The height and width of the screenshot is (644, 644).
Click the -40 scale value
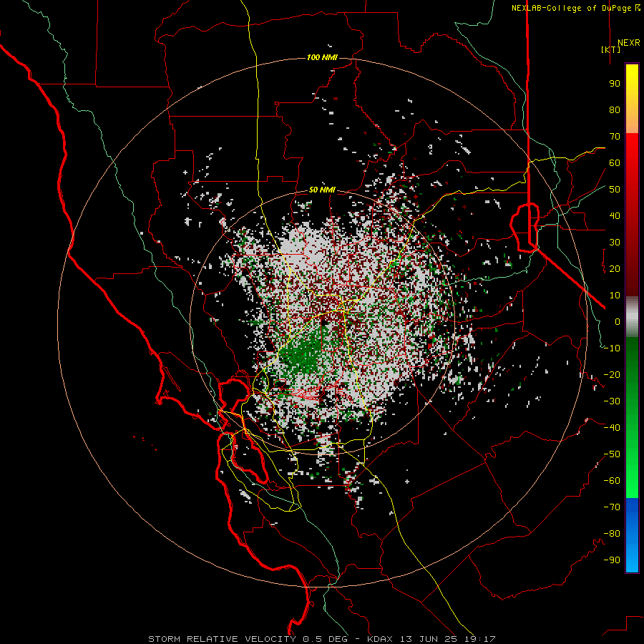[x=612, y=428]
